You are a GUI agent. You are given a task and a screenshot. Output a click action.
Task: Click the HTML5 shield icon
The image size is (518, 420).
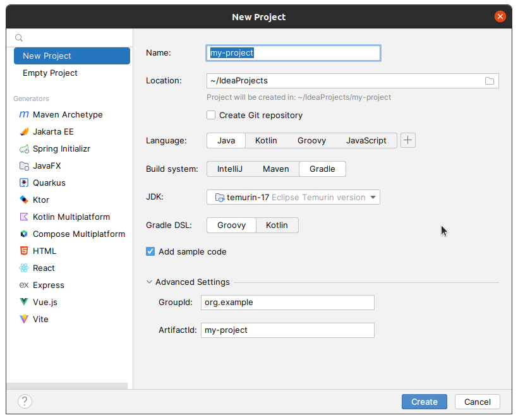[24, 251]
